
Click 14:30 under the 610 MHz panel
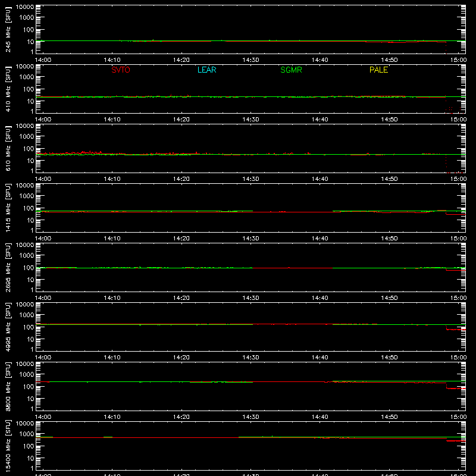coord(250,179)
